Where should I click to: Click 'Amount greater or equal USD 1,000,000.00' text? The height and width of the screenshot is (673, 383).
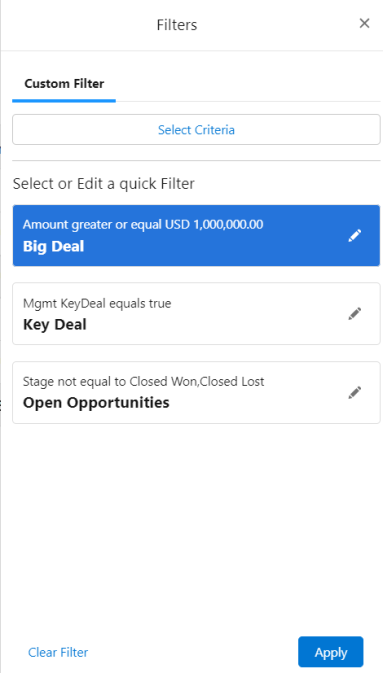pos(143,224)
